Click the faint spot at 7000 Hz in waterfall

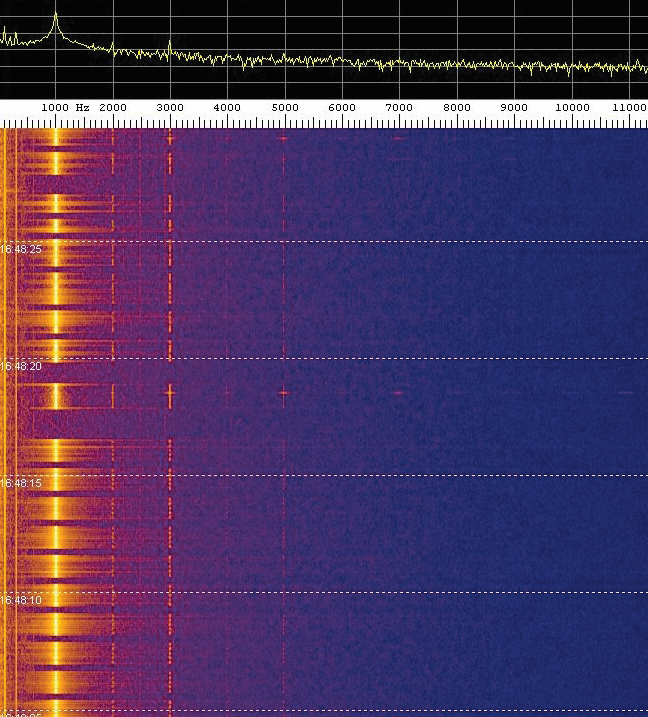pyautogui.click(x=398, y=393)
